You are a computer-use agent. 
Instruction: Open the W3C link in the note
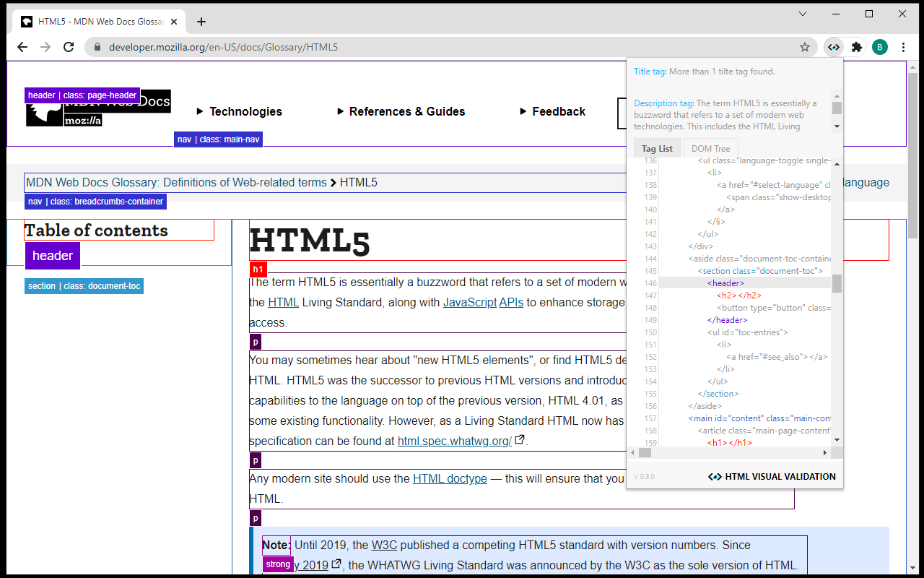click(384, 545)
